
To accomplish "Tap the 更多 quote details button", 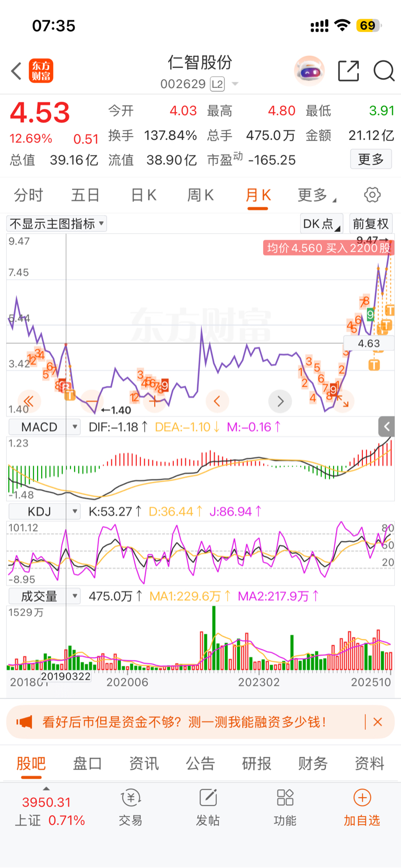I will (371, 159).
